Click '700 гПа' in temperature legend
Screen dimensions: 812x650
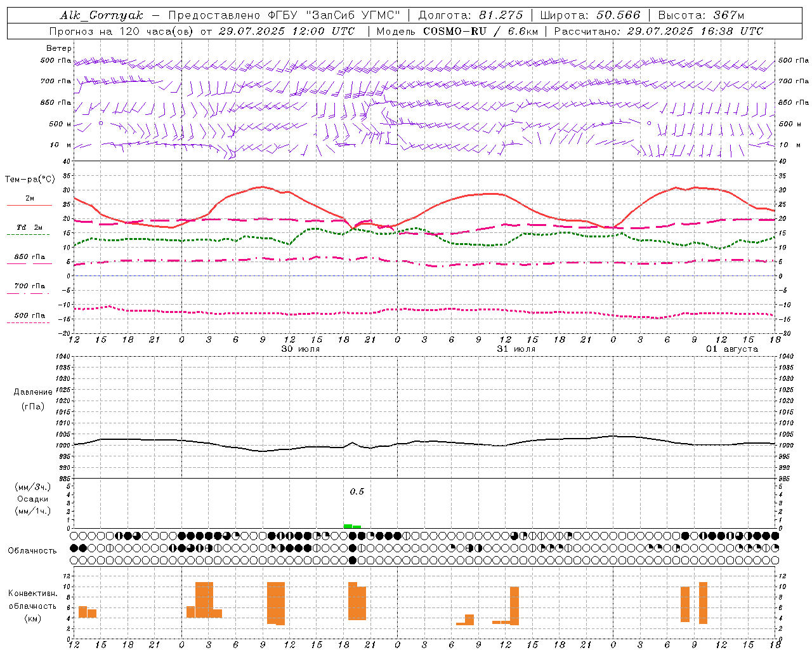coord(30,286)
